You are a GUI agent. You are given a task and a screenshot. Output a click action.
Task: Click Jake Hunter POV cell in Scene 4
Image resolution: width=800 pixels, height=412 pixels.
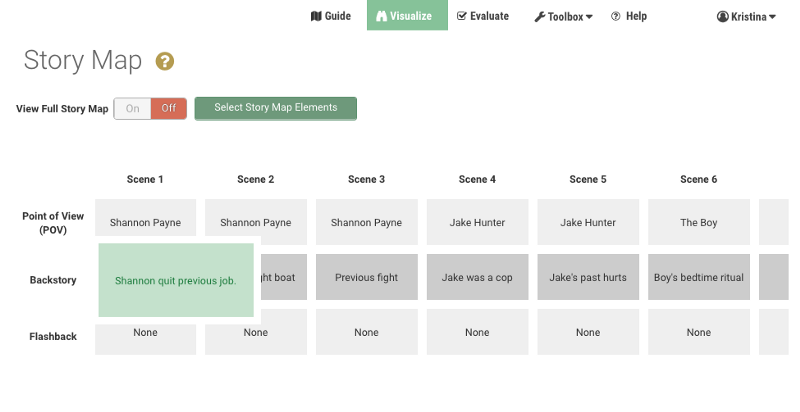tap(477, 223)
